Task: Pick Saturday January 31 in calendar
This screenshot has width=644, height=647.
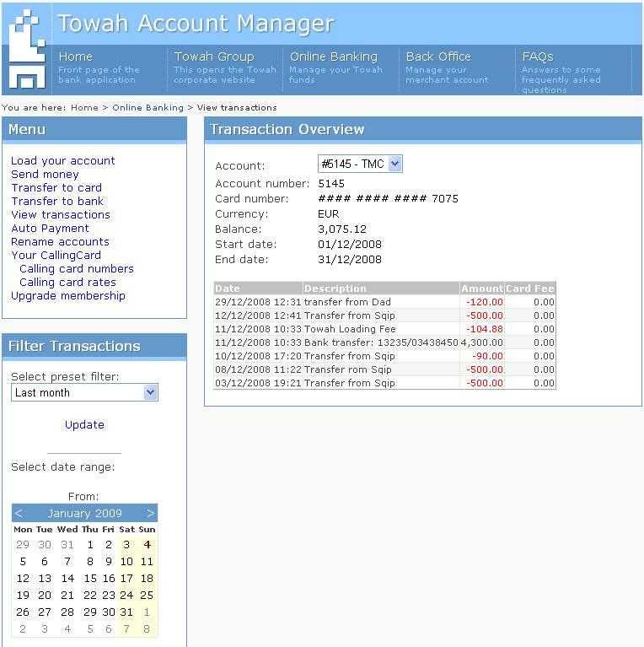Action: point(126,612)
